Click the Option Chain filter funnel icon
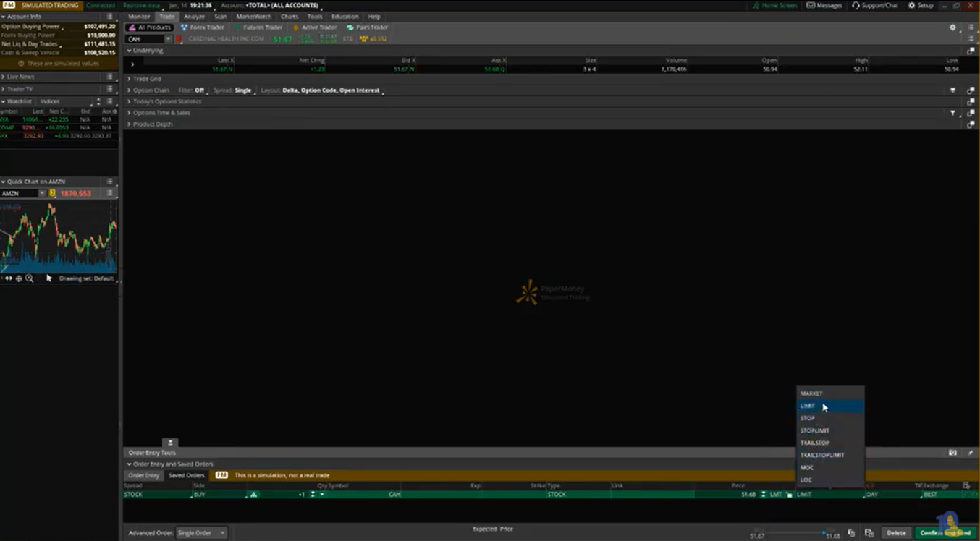Viewport: 980px width, 541px height. tap(952, 90)
